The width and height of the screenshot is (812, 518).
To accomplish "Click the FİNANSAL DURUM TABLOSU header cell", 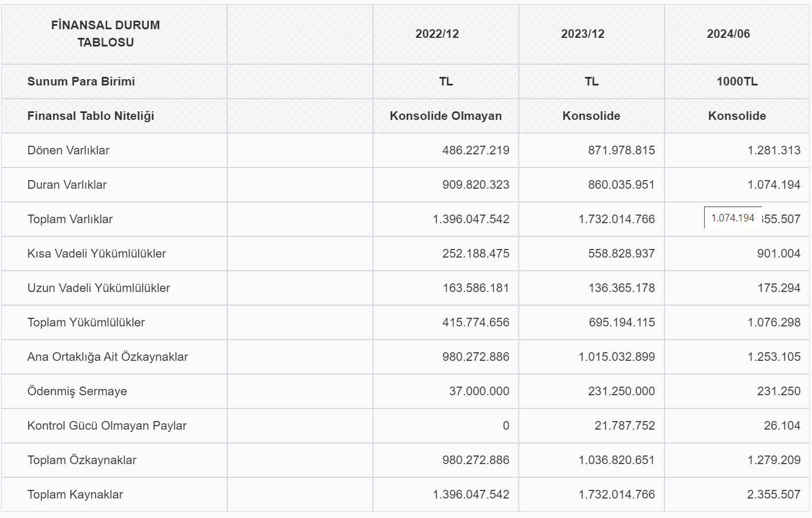I will coord(106,34).
